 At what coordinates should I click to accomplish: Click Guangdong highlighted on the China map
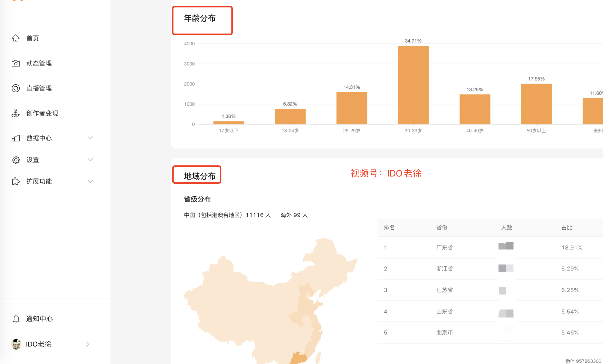(298, 358)
